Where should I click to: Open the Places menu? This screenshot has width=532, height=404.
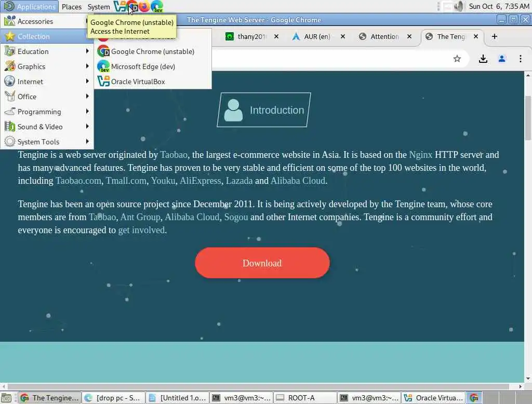[x=72, y=6]
